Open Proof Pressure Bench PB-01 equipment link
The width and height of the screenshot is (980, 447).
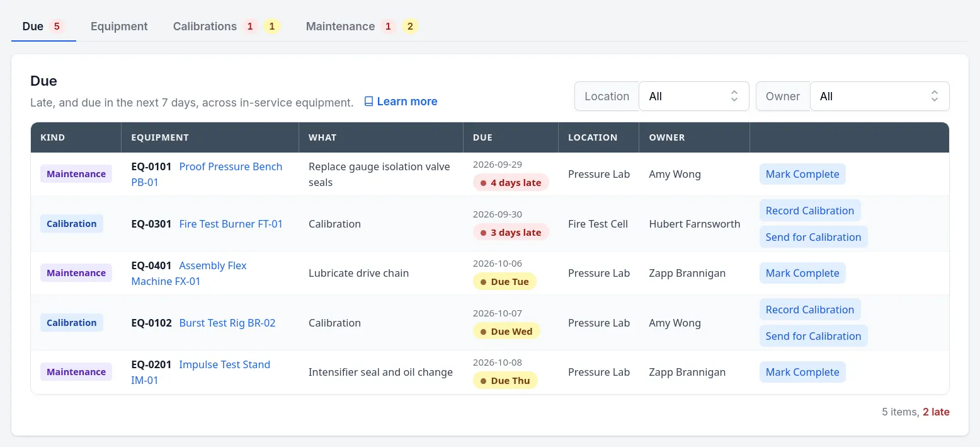[207, 175]
